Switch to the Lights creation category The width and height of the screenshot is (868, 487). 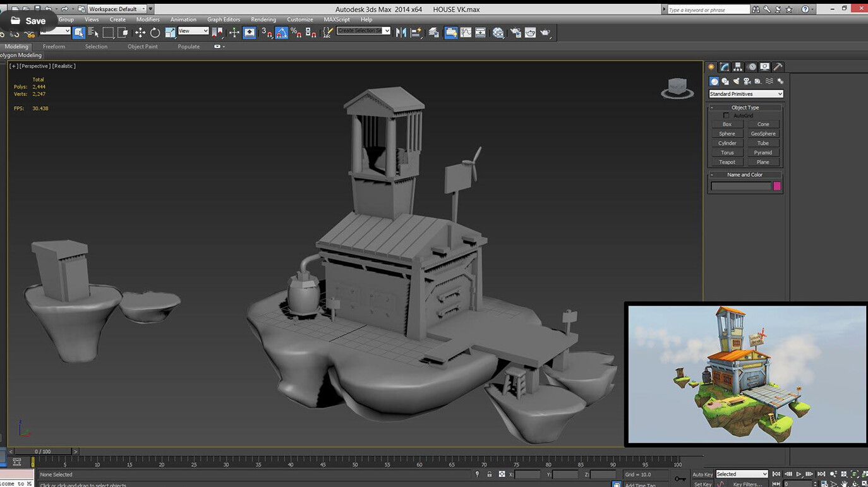tap(735, 81)
